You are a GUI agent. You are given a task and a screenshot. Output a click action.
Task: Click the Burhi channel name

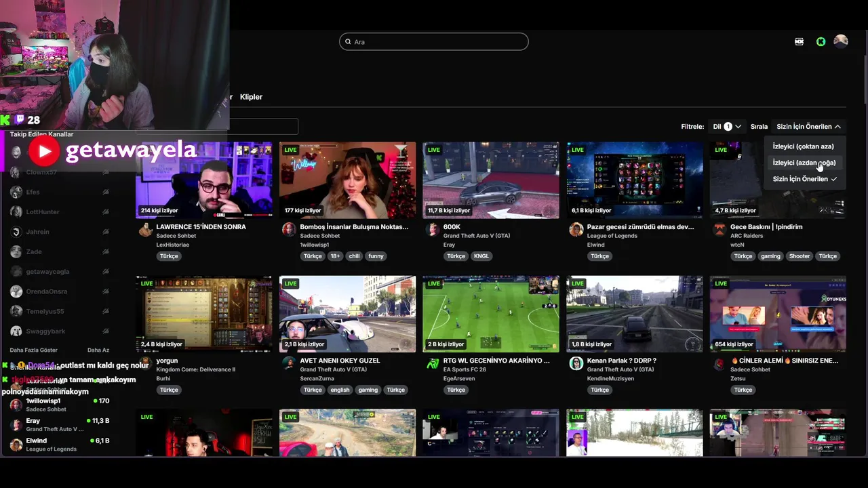pos(163,378)
